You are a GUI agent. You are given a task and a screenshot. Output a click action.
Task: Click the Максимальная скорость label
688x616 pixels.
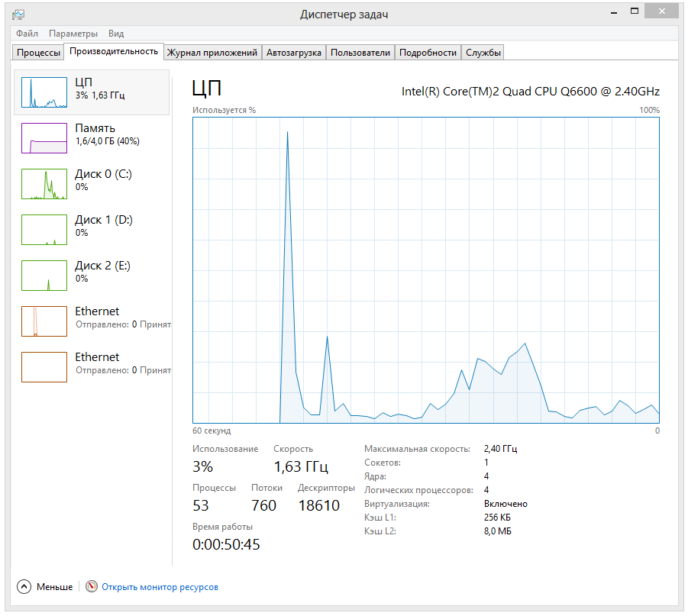click(417, 449)
